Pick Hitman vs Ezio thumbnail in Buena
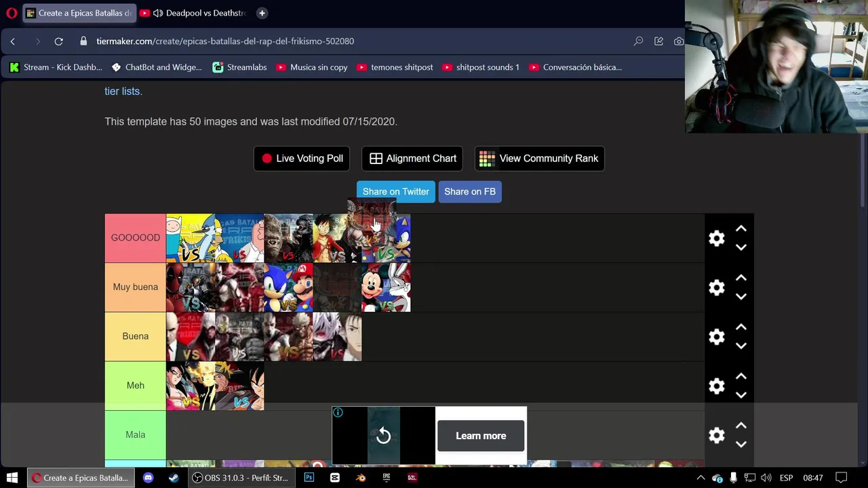Image resolution: width=868 pixels, height=488 pixels. 191,337
